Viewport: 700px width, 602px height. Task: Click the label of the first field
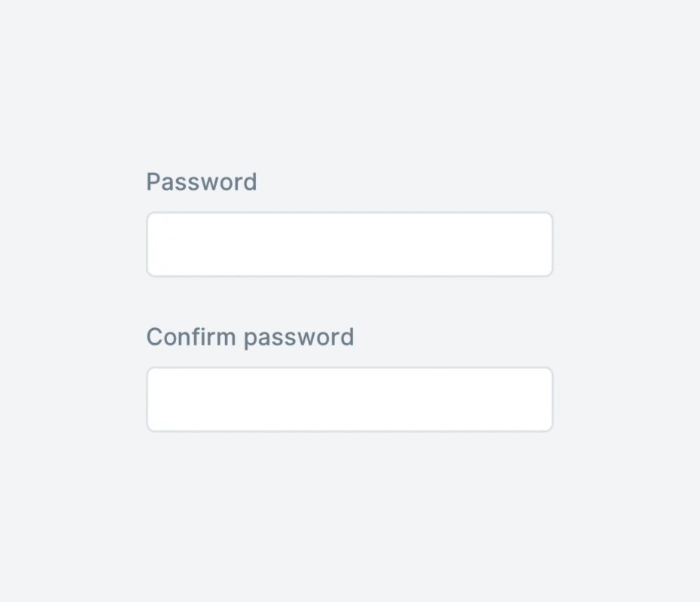pyautogui.click(x=201, y=182)
